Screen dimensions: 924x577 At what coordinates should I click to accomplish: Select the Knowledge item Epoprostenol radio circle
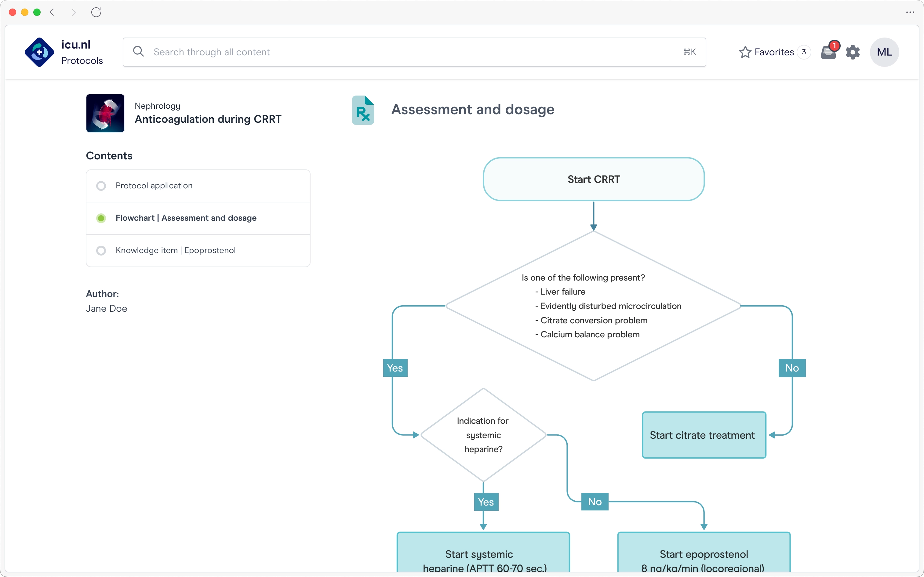[101, 250]
